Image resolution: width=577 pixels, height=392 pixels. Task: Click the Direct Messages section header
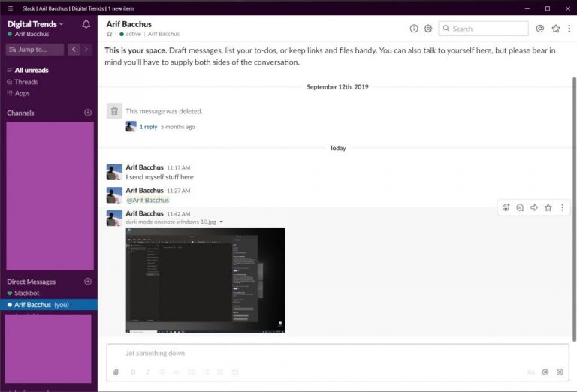[x=32, y=282]
